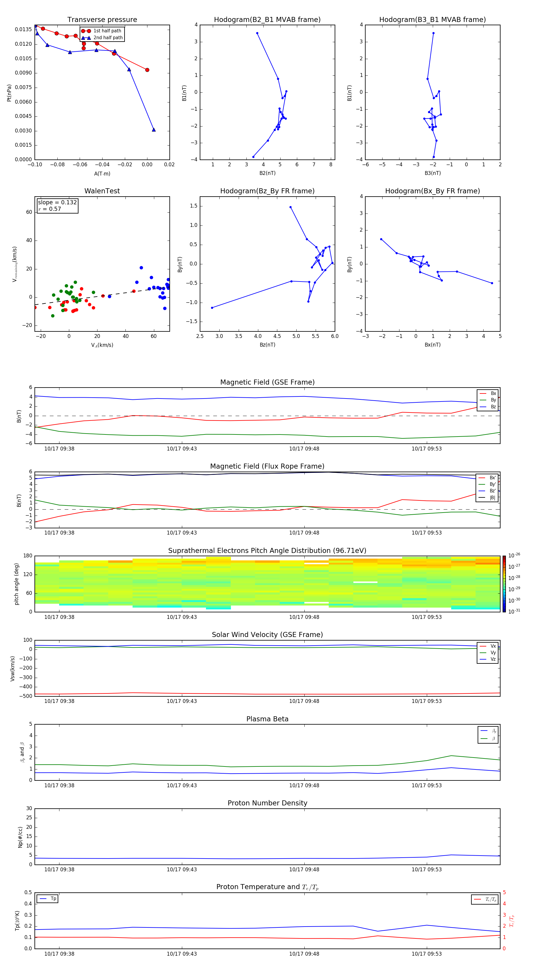Click the "Hodogram(B3_B1 MVAB frame)" title
This screenshot has width=535, height=980.
tap(432, 20)
